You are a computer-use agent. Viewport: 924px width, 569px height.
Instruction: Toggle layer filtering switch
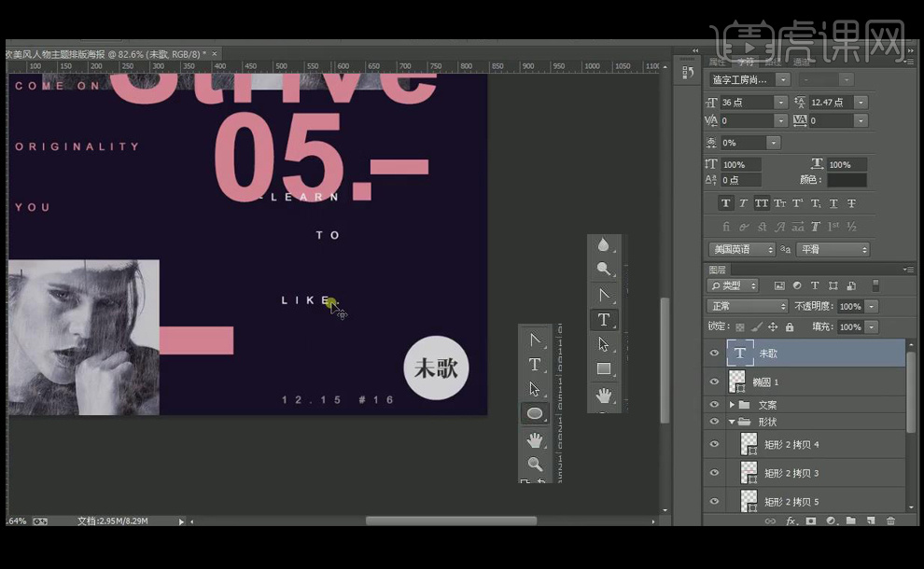[x=875, y=285]
